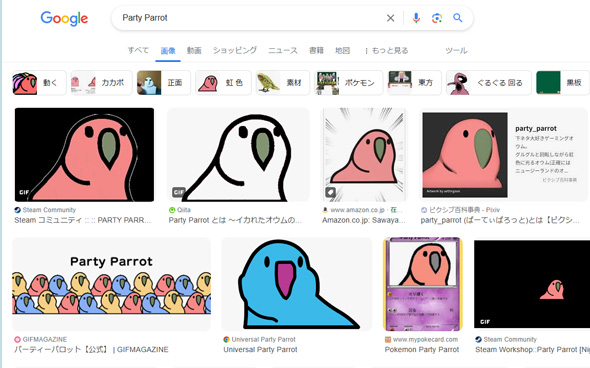The width and height of the screenshot is (590, 368).
Task: Select the 画像 tab
Action: click(168, 50)
